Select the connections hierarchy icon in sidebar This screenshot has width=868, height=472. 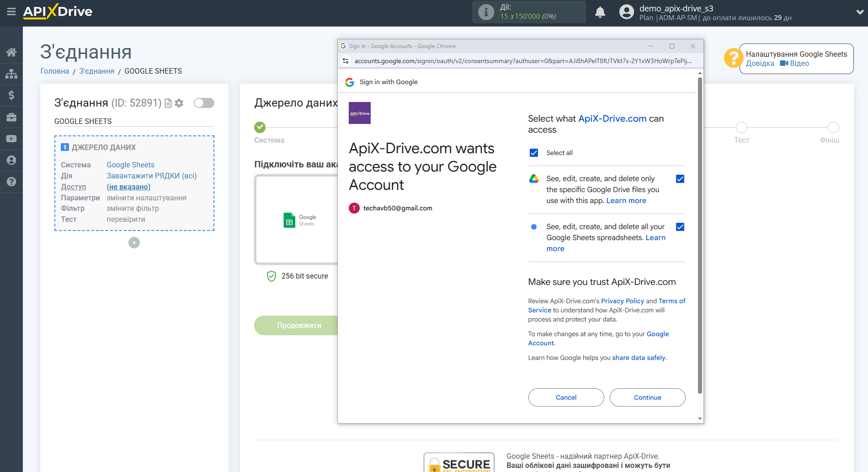point(11,73)
